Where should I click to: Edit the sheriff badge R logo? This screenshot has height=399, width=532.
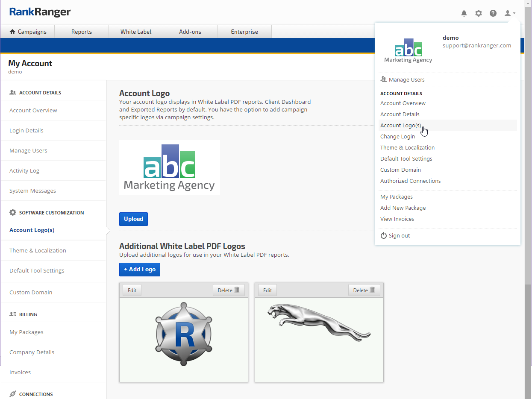click(x=132, y=290)
